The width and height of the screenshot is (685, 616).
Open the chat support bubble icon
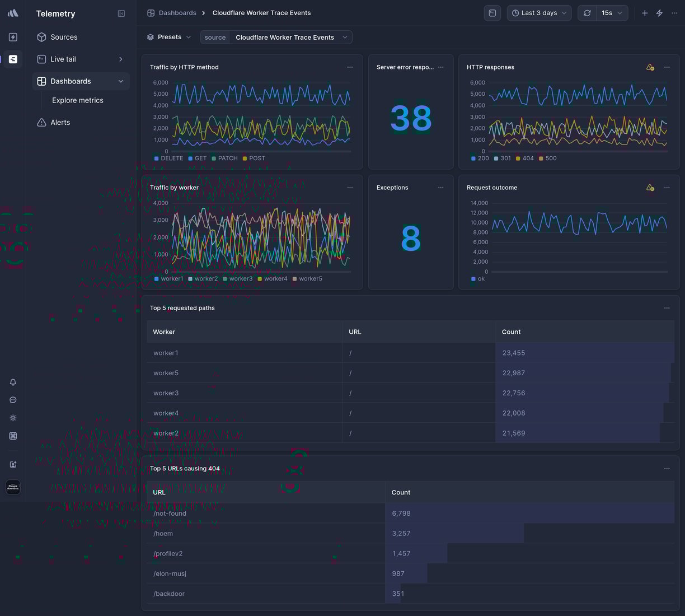[x=13, y=400]
